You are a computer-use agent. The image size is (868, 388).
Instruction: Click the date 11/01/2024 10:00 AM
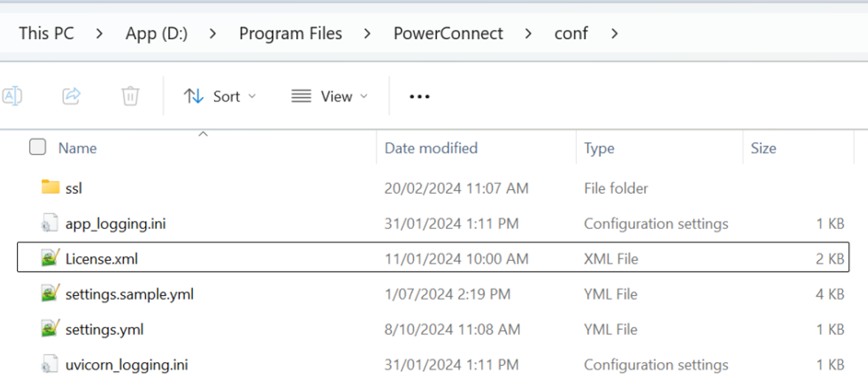tap(457, 258)
